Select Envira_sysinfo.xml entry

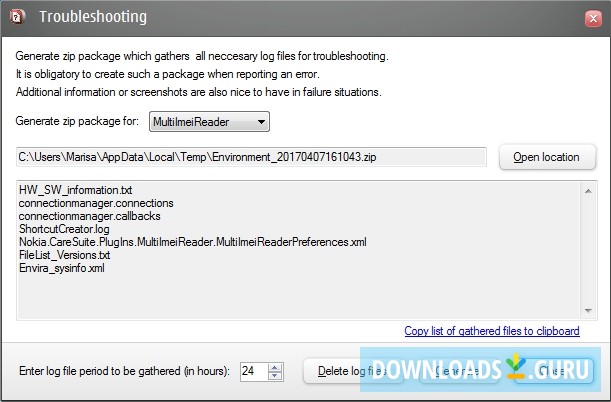(x=62, y=268)
